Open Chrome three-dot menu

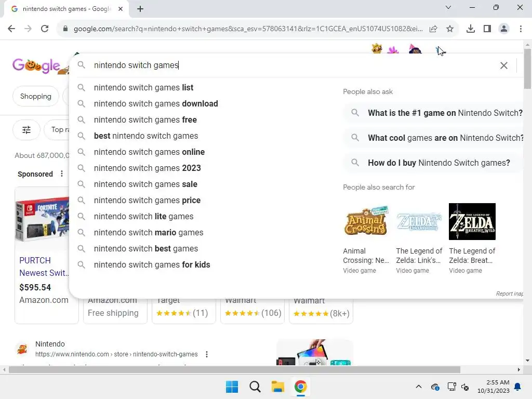pyautogui.click(x=521, y=29)
